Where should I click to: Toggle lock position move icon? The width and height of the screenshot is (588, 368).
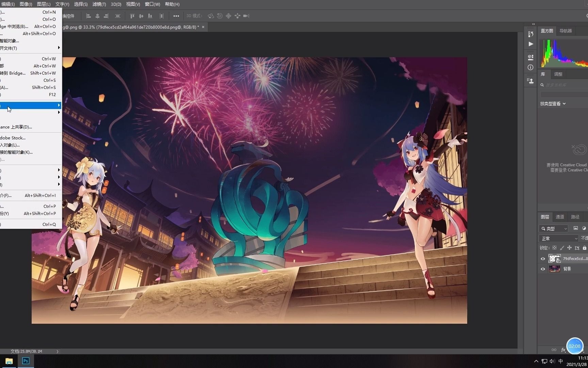pos(569,248)
